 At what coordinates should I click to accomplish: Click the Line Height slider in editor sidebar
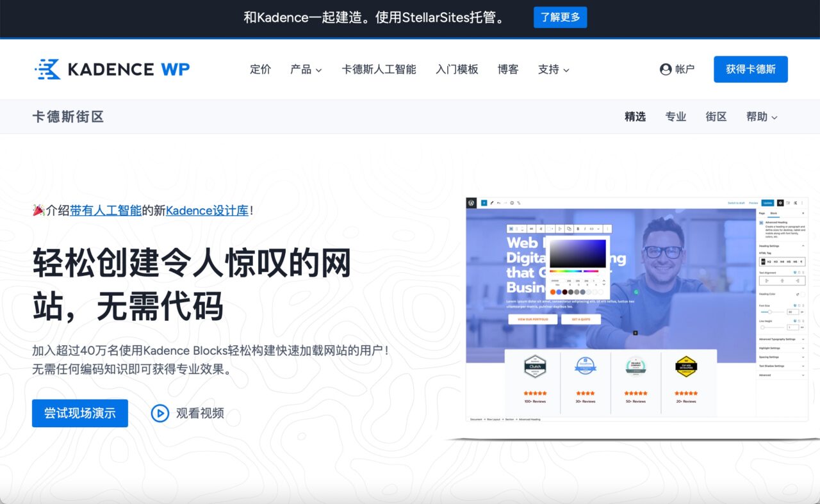(x=772, y=327)
